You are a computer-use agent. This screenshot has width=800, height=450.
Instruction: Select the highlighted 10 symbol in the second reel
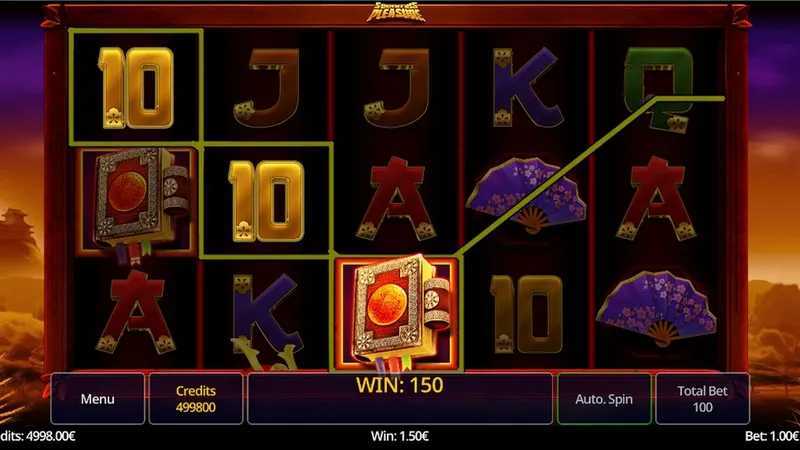267,201
